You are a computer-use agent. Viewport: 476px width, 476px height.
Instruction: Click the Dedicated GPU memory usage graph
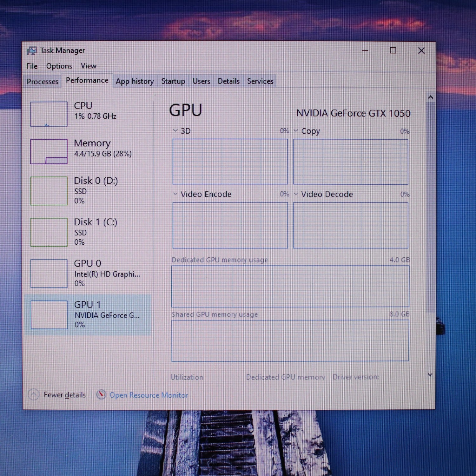[x=290, y=286]
